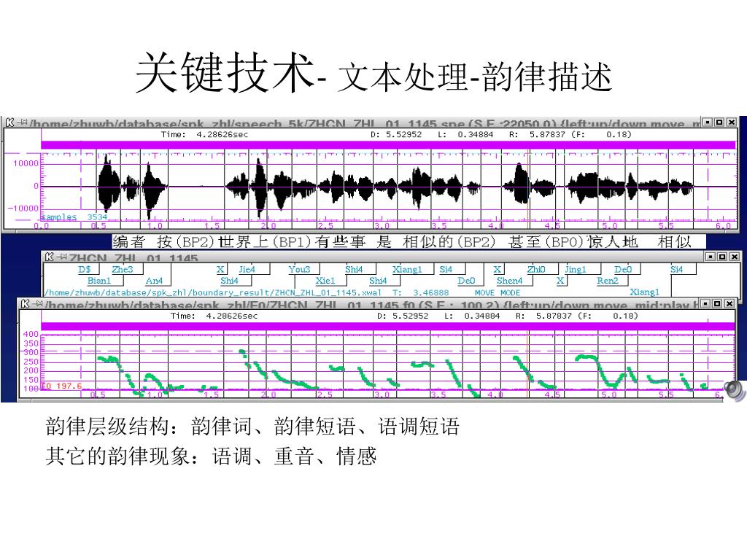The height and width of the screenshot is (560, 747).
Task: Click the purple selection bar above F0 plot
Action: (x=388, y=326)
